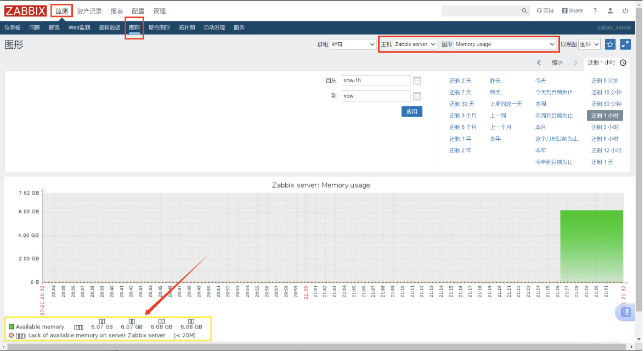Open the 以视图 dropdown
This screenshot has width=644, height=351.
589,44
